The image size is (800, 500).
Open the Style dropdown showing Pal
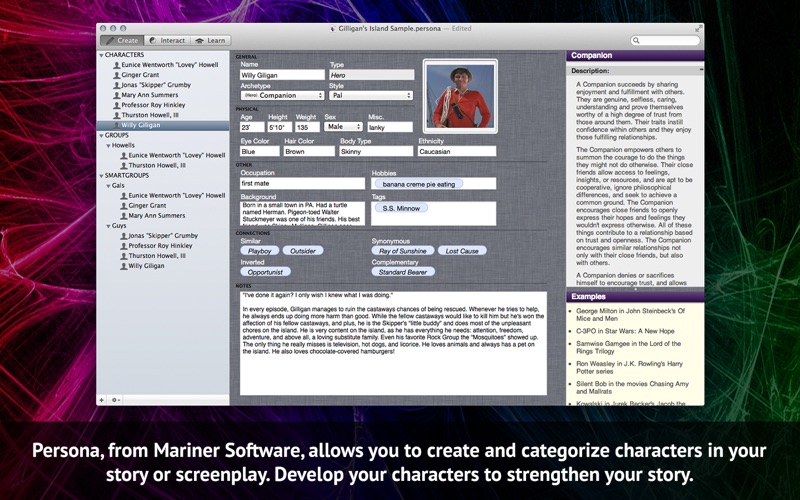tap(371, 95)
